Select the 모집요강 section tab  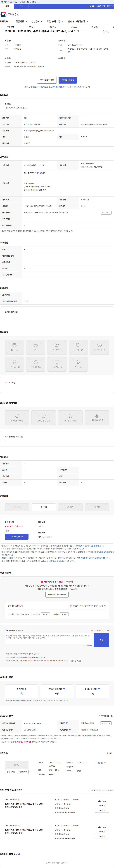(x=11, y=27)
